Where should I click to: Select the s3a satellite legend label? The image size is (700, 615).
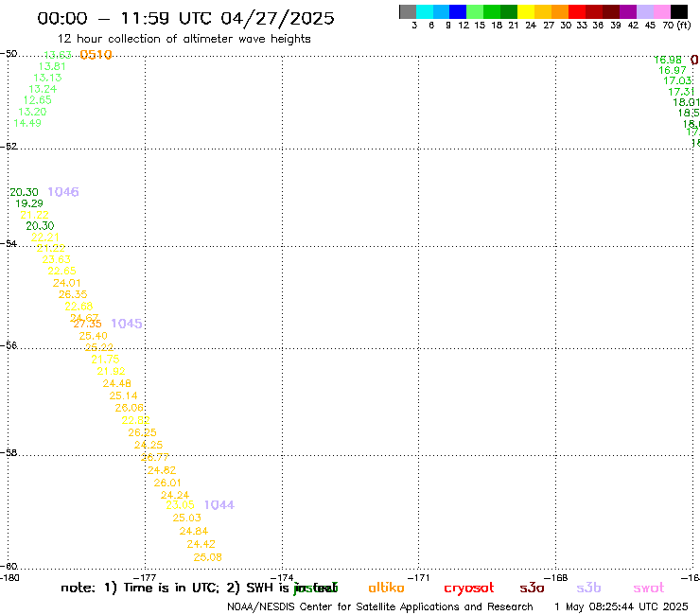coord(532,588)
